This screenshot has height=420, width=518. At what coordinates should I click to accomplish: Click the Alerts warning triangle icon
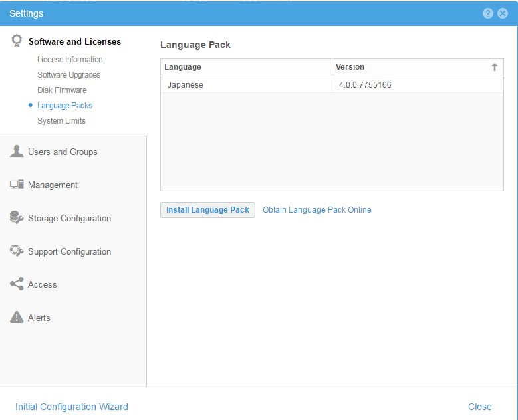click(x=17, y=317)
